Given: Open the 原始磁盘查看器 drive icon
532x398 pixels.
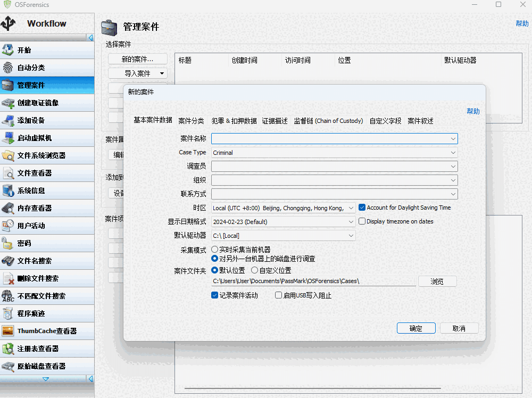Looking at the screenshot, I should tap(8, 366).
